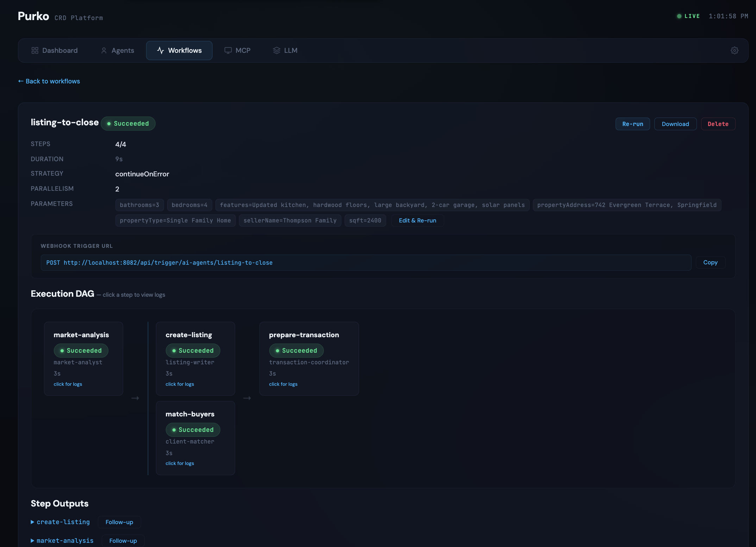Click the MCP monitor icon
This screenshot has width=756, height=547.
click(228, 50)
